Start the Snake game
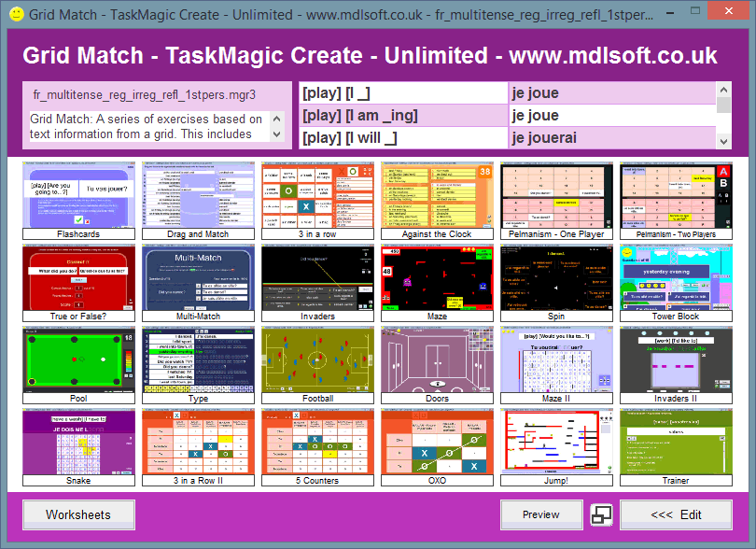 pos(78,447)
